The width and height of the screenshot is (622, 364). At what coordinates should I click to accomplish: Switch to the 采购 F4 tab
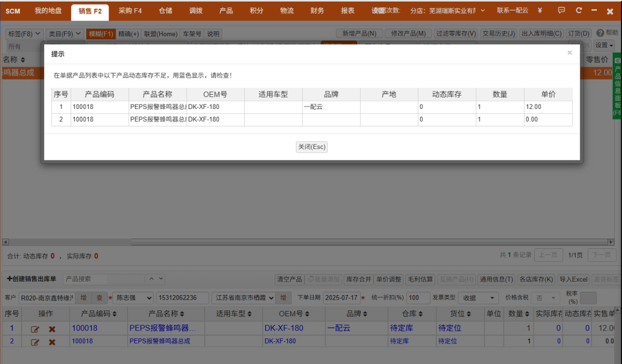[x=130, y=11]
